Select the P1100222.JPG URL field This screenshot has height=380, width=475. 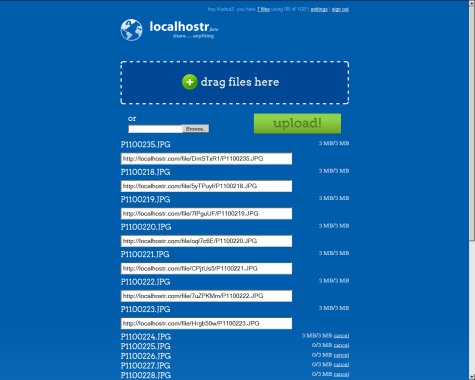pos(206,296)
